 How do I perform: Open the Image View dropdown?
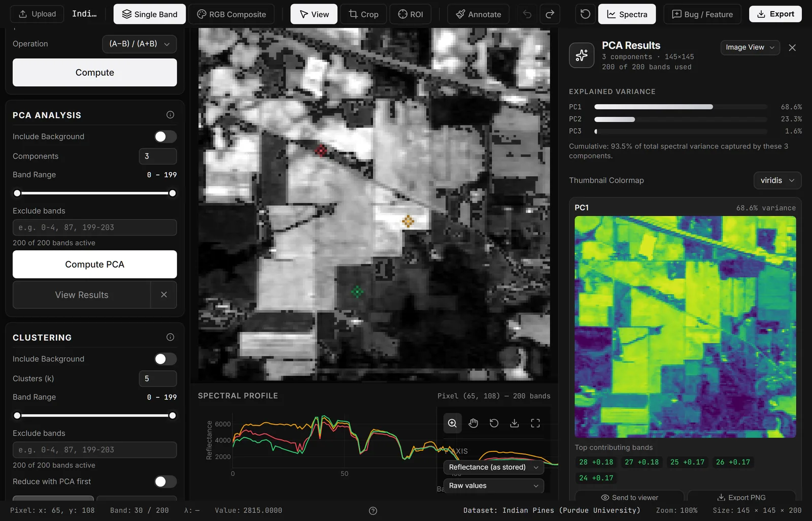pos(750,47)
